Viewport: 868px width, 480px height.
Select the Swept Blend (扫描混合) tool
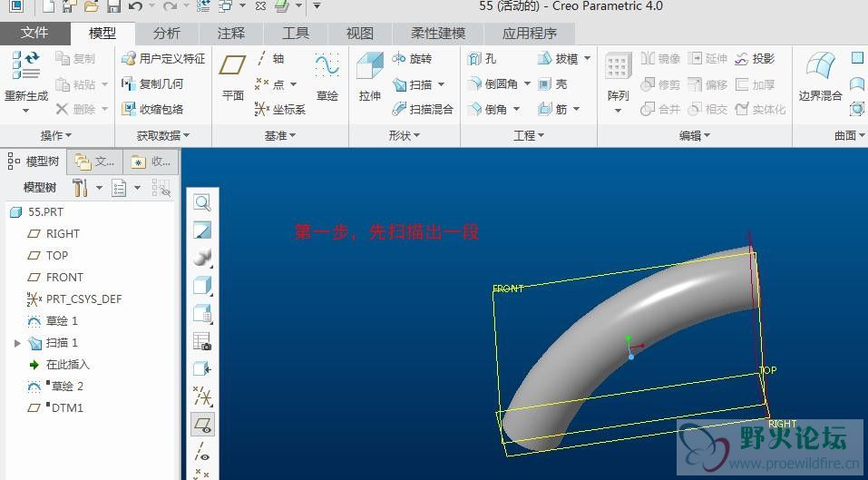coord(423,109)
